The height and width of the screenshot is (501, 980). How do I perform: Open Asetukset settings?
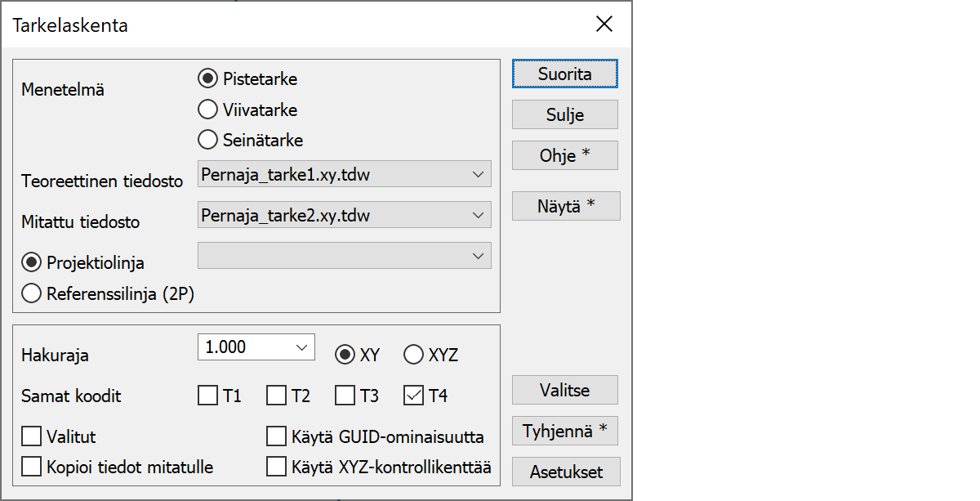point(566,472)
